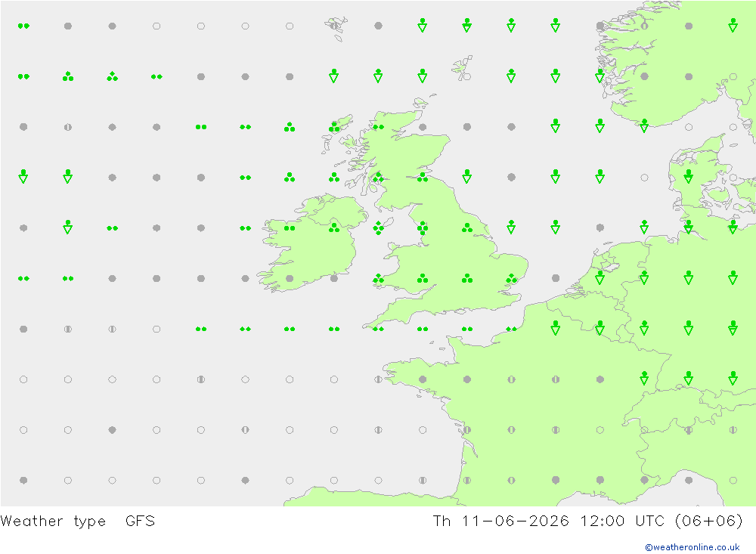The width and height of the screenshot is (756, 554).
Task: Click the weather symbol over the Faroe Islands
Action: [x=334, y=26]
